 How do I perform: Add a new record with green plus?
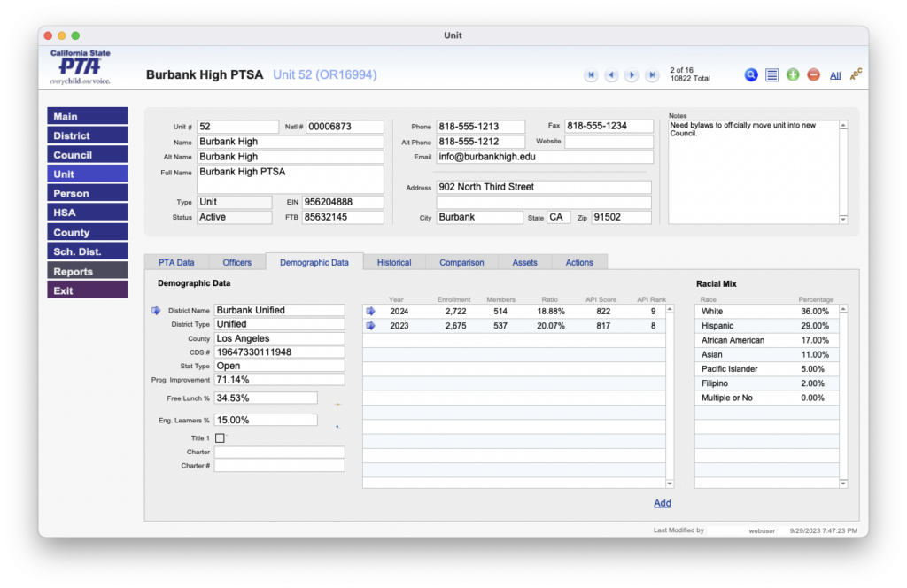click(793, 75)
